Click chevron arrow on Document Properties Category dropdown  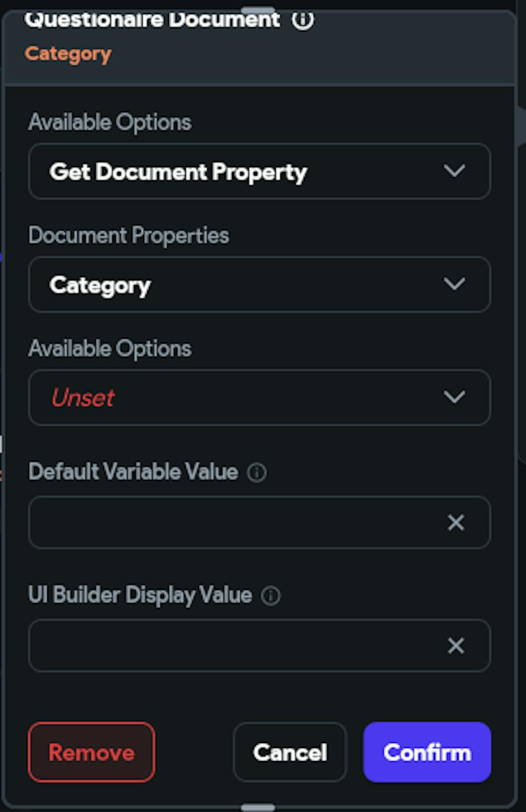click(454, 284)
